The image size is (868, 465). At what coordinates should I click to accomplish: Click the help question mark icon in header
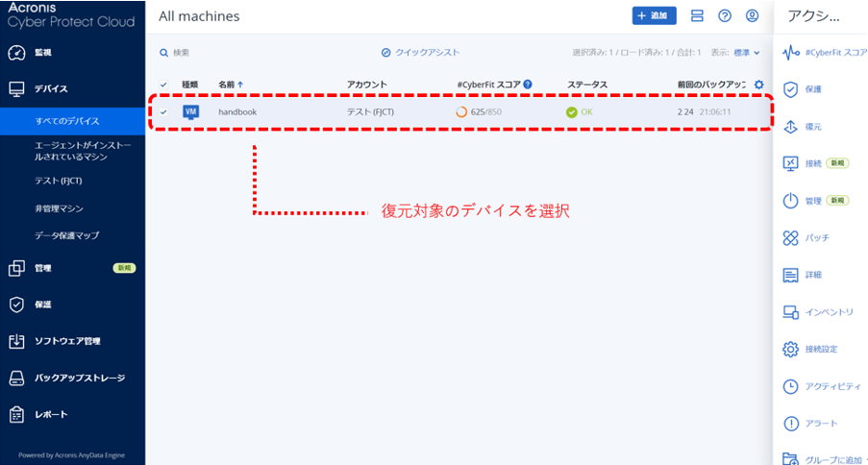(725, 16)
